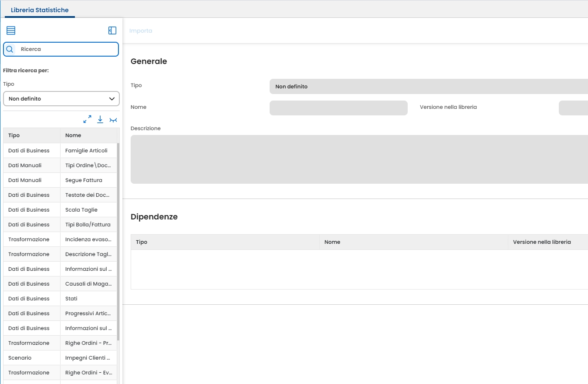Sort list by the Nome column header
Viewport: 588px width, 384px height.
(73, 135)
